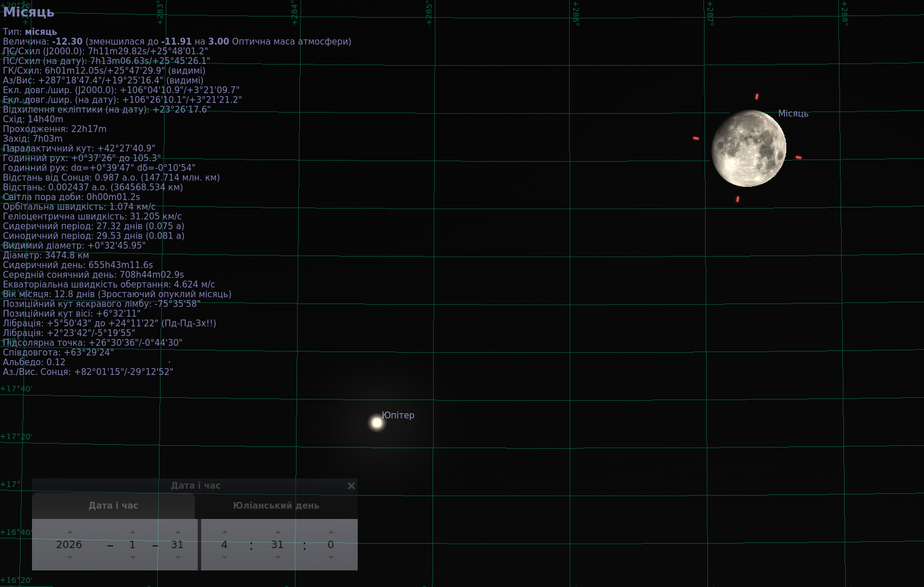Click the Схід: 14h40m rise time line

pos(33,119)
